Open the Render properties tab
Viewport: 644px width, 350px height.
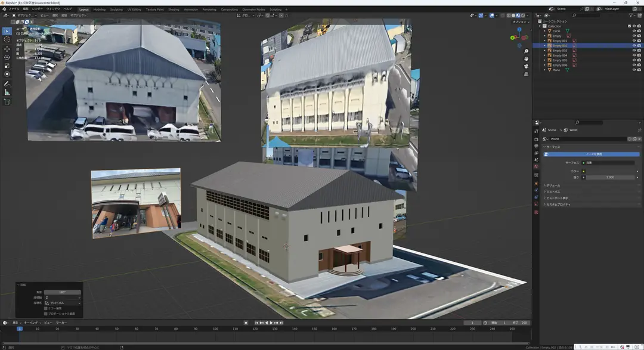tap(537, 140)
